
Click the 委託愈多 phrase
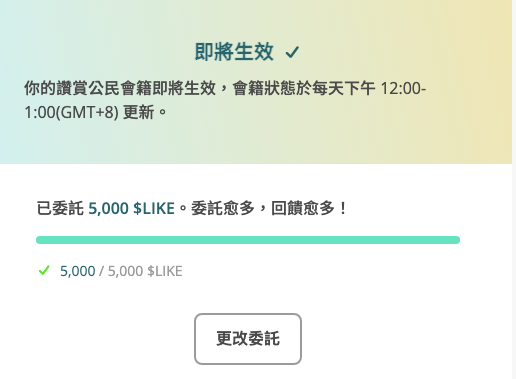[x=223, y=209]
